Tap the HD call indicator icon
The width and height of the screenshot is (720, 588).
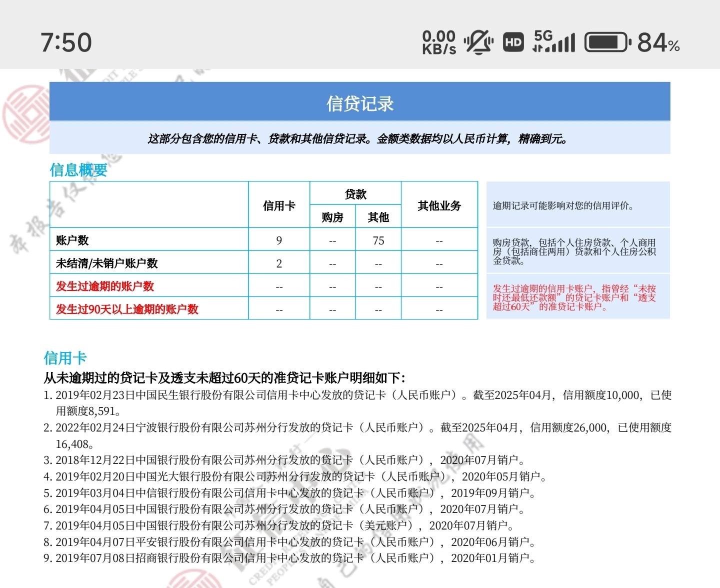tap(513, 42)
